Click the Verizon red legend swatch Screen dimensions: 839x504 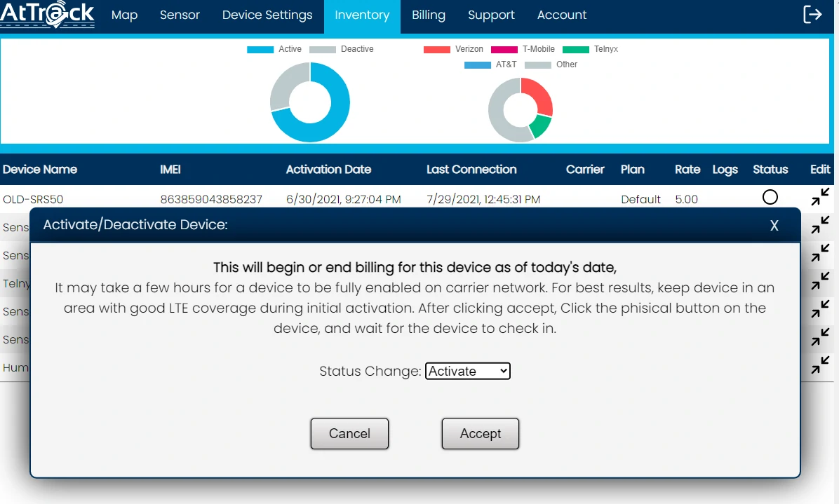[x=436, y=49]
